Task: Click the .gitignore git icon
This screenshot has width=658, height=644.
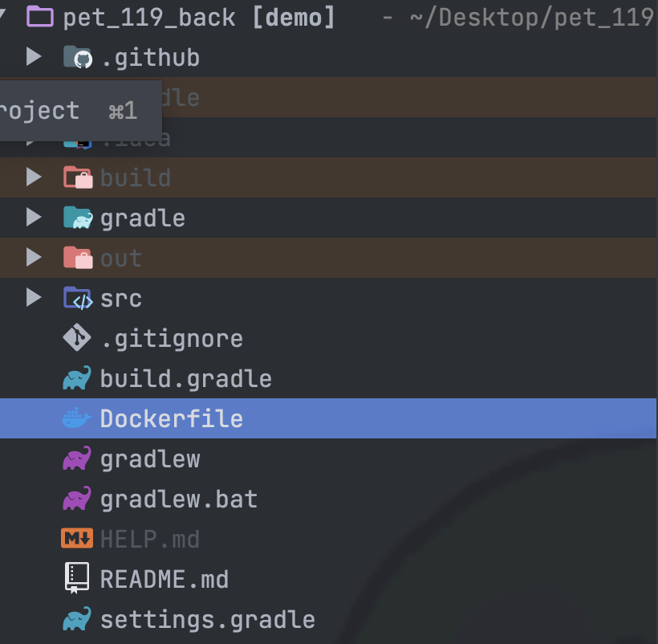Action: (x=77, y=337)
